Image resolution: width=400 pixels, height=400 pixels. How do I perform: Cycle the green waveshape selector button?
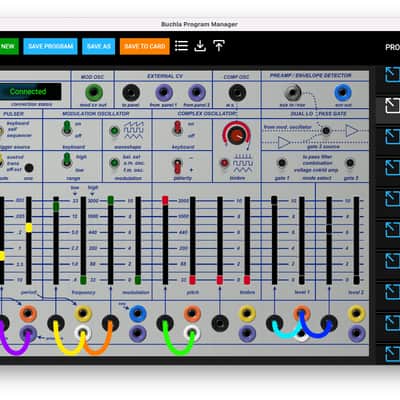coord(114,131)
